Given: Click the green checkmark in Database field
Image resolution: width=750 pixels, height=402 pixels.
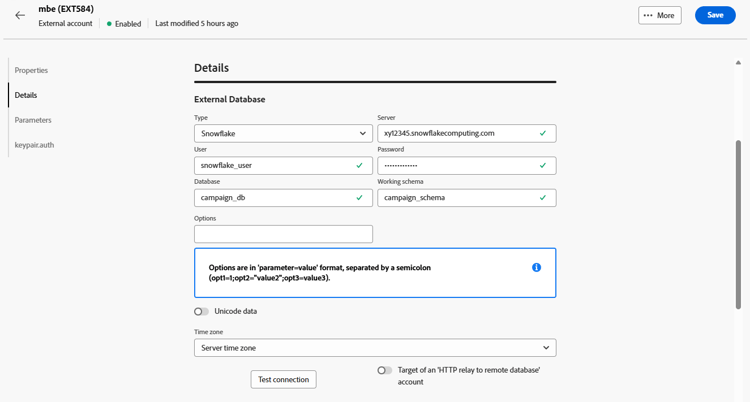Looking at the screenshot, I should (359, 198).
